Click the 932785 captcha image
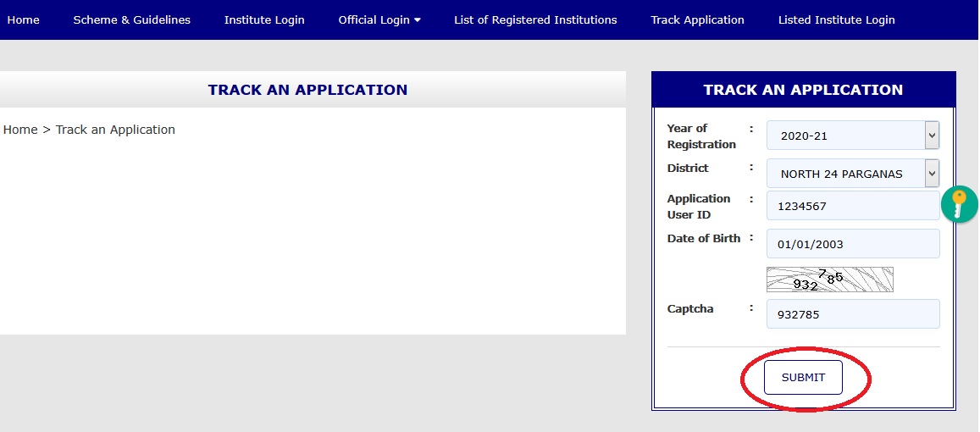 coord(829,280)
